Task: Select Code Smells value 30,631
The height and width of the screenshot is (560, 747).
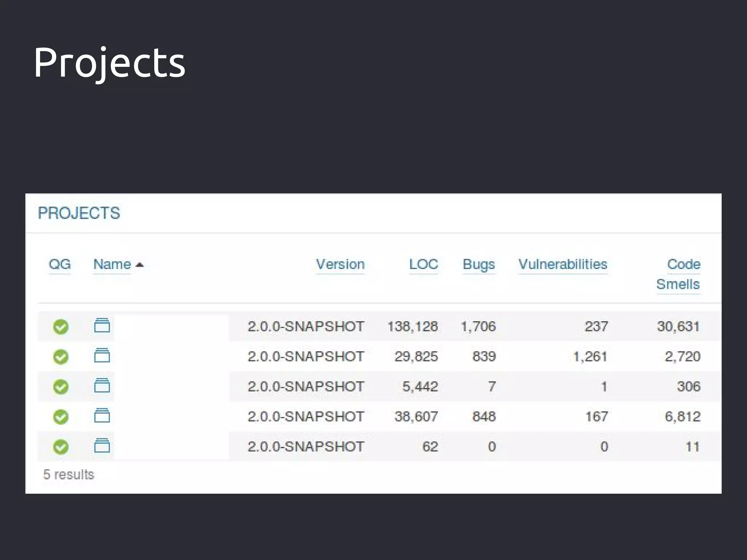Action: click(x=678, y=327)
